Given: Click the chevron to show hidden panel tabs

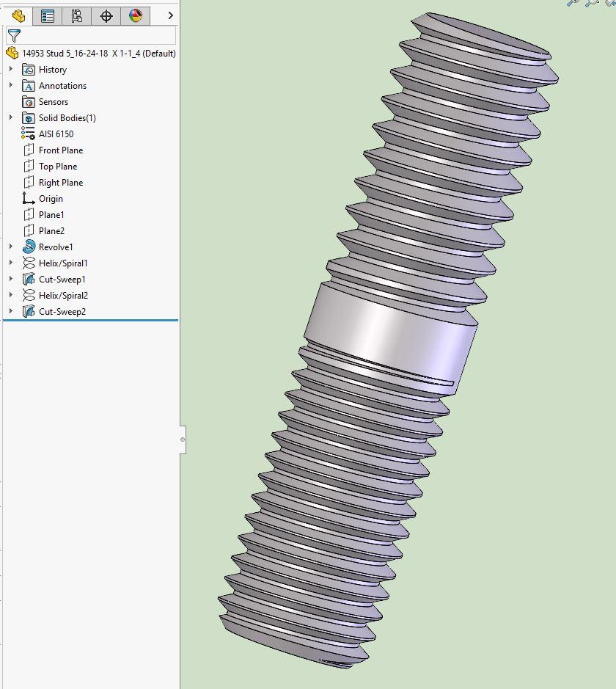Looking at the screenshot, I should coord(169,14).
